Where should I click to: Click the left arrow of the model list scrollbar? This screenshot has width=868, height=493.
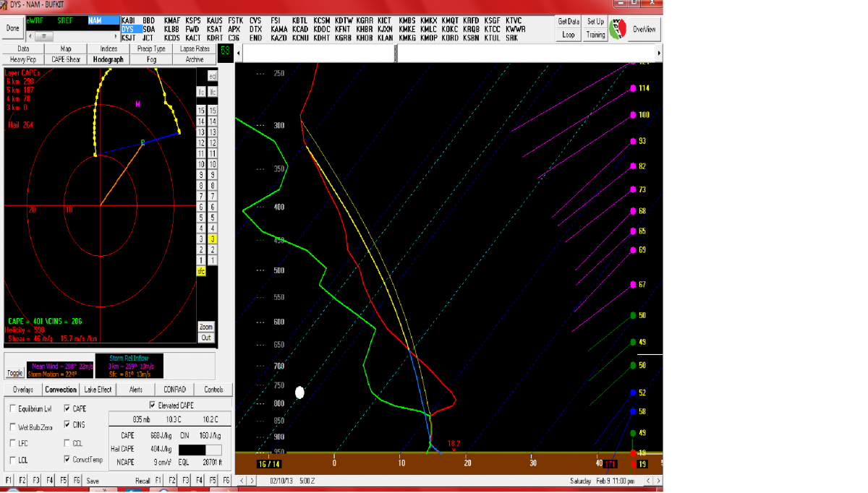click(30, 35)
